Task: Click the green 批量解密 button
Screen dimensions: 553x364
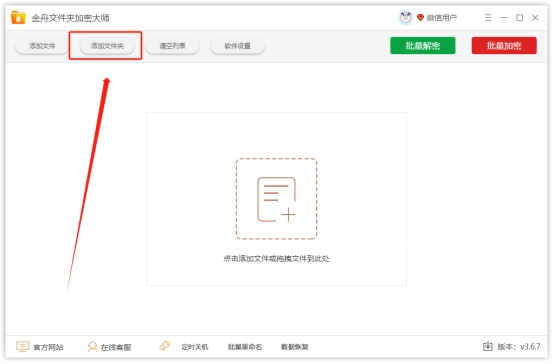Action: pos(423,46)
